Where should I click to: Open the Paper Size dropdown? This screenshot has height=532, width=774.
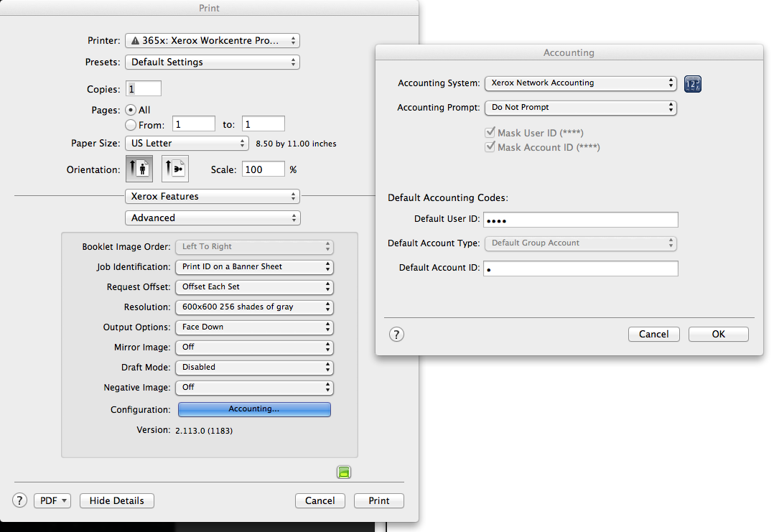[x=186, y=143]
